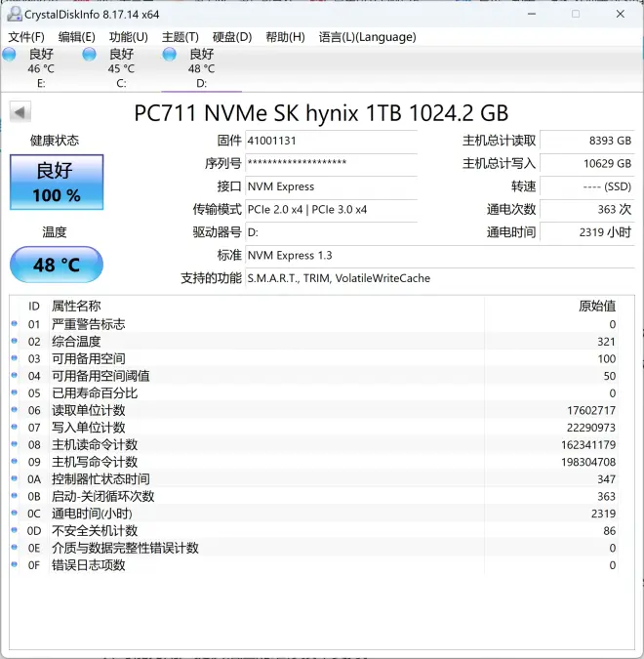Screen dimensions: 644x659
Task: Select the 控制器忙状态时间 row name
Action: tap(101, 479)
